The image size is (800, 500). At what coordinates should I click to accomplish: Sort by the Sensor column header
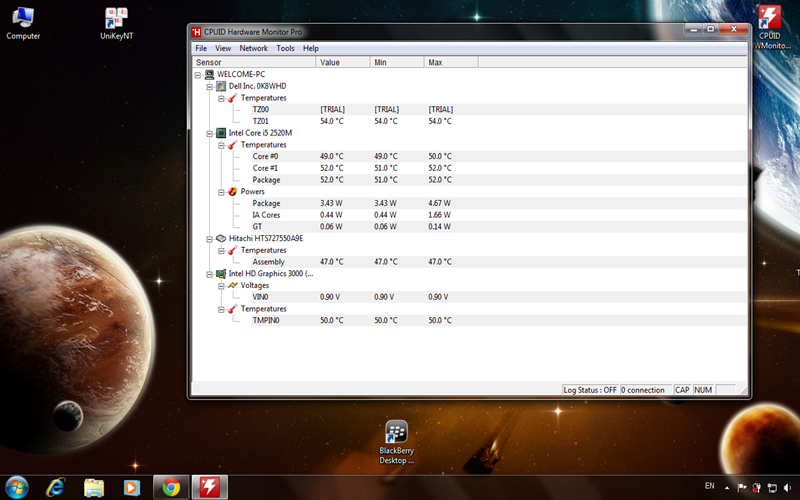click(x=254, y=62)
